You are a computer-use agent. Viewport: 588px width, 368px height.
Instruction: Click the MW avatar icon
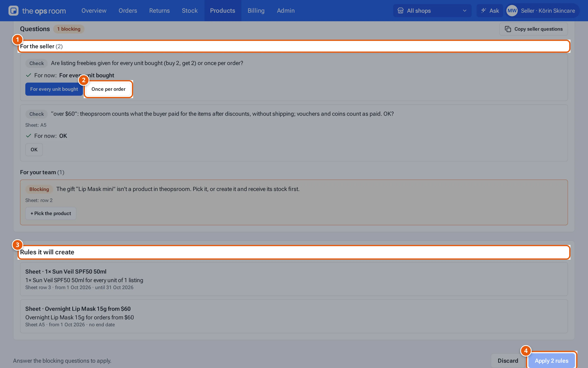pyautogui.click(x=512, y=11)
